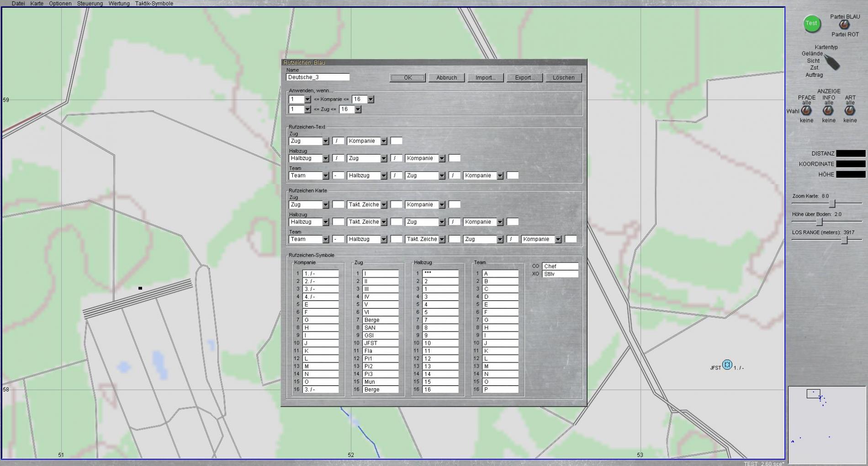Click the JFST unit symbol on map
Viewport: 868px width, 466px height.
coord(727,365)
